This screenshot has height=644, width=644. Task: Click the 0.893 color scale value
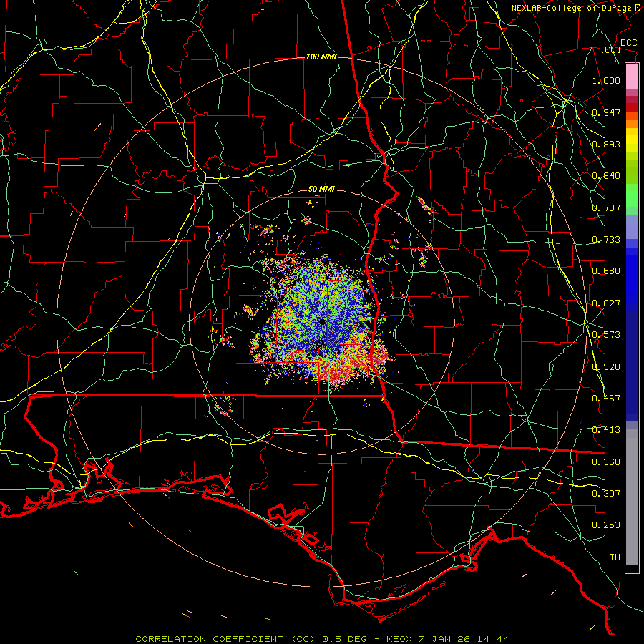tap(606, 144)
